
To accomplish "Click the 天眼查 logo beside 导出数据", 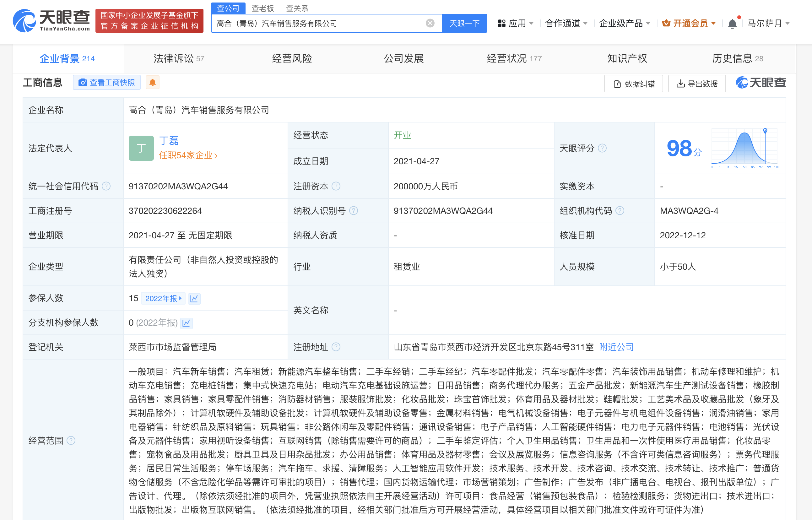I will pyautogui.click(x=761, y=83).
